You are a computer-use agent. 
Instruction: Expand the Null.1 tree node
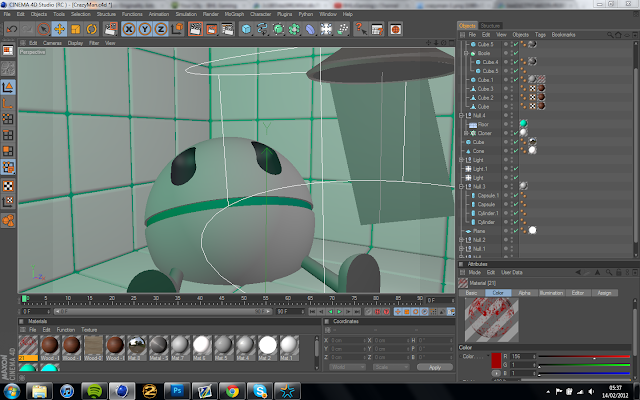pos(461,249)
